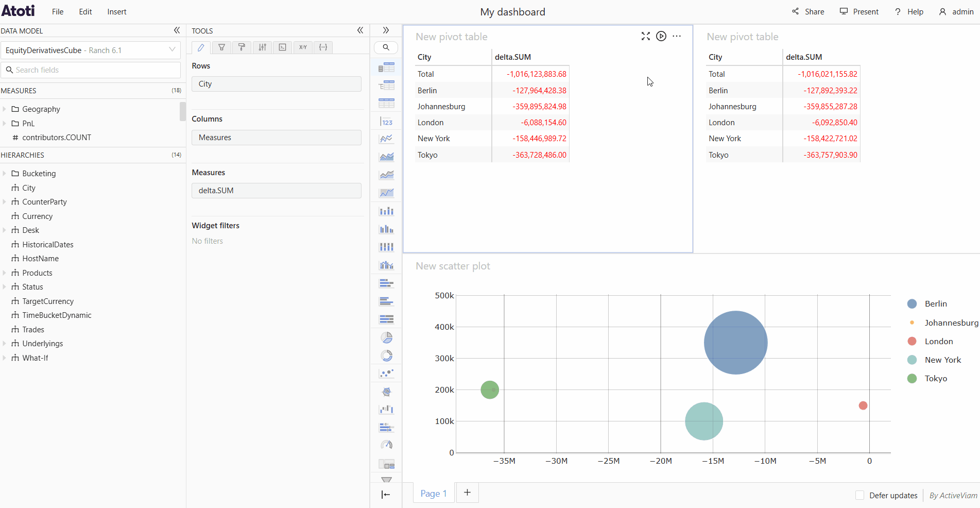Collapse the Data Model panel
Screen dimensions: 980x508
[x=177, y=30]
